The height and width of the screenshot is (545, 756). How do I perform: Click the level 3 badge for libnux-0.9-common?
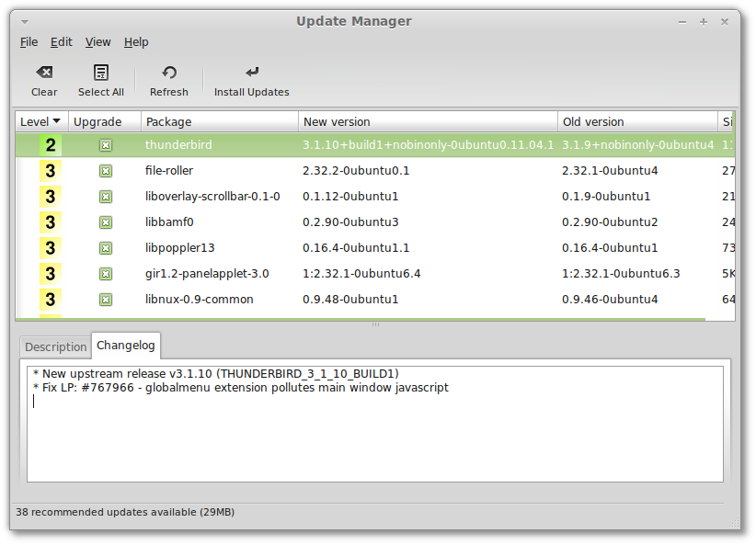click(x=51, y=300)
